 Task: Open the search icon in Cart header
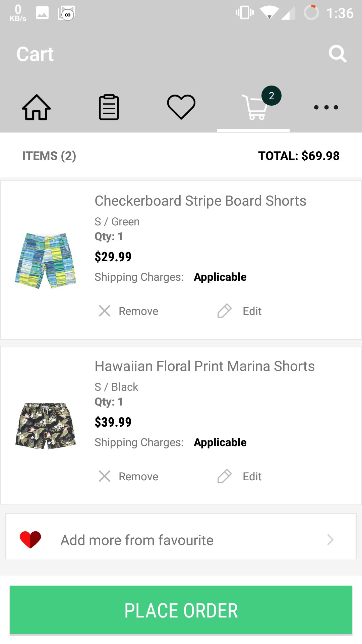tap(337, 54)
